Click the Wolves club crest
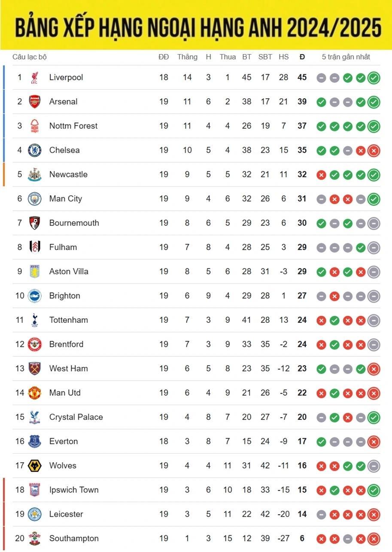The image size is (392, 552). [35, 466]
